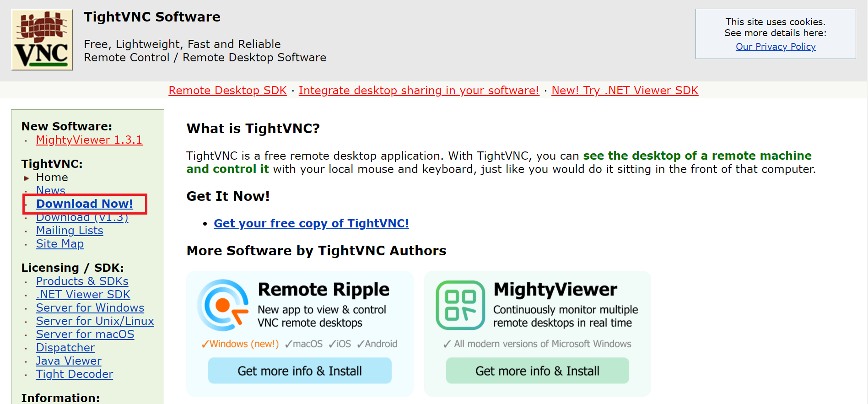Open the Site Map link

pyautogui.click(x=59, y=244)
